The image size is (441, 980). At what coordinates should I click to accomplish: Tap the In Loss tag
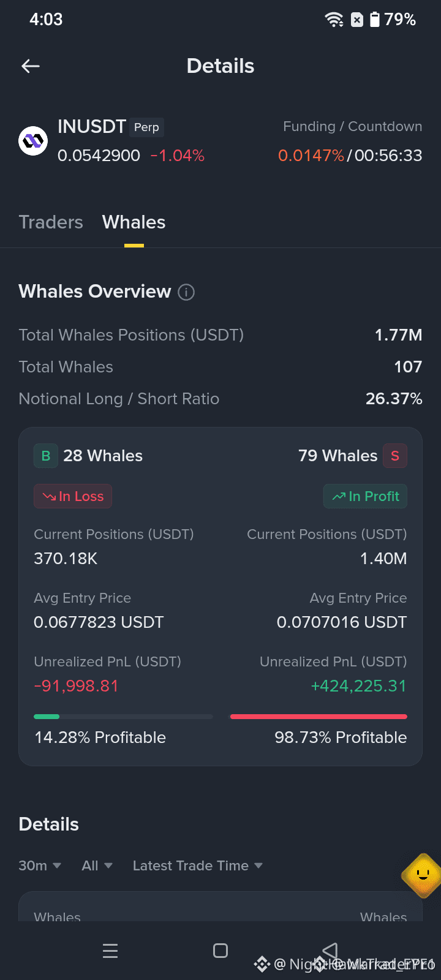[x=73, y=496]
